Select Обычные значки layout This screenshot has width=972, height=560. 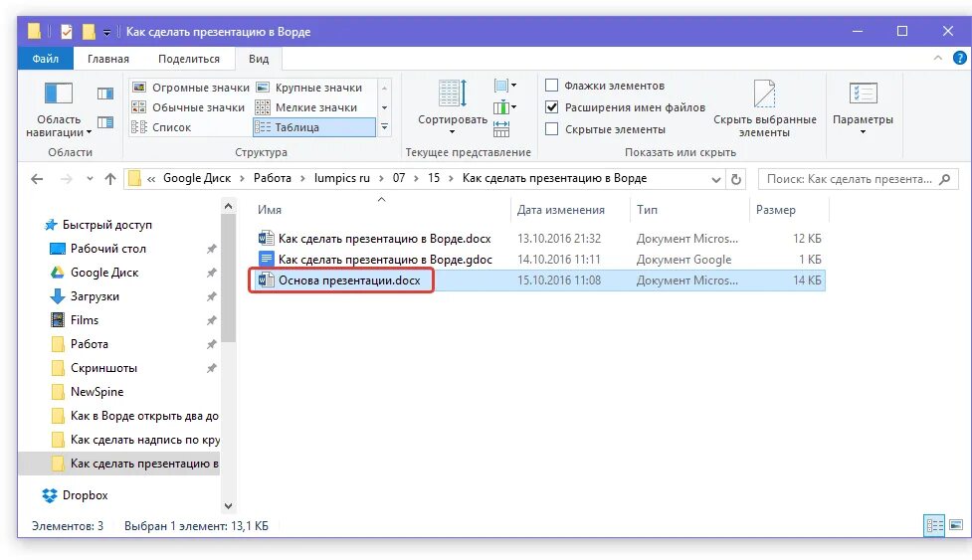coord(188,107)
